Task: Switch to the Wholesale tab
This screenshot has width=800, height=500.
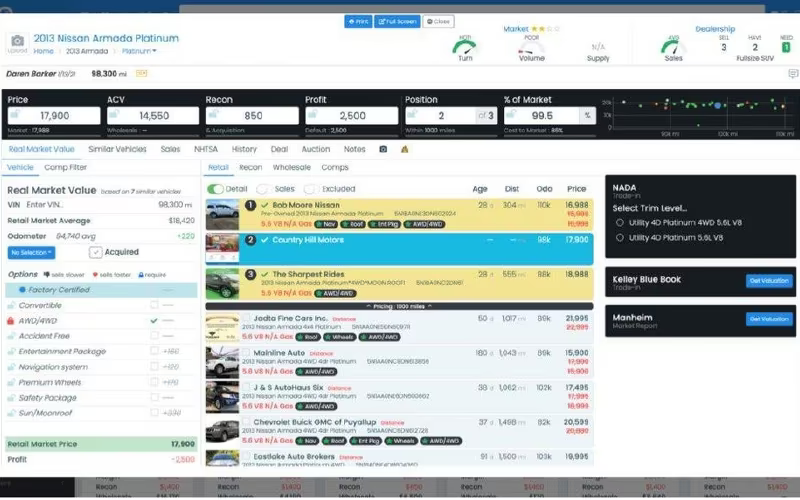Action: [x=291, y=167]
